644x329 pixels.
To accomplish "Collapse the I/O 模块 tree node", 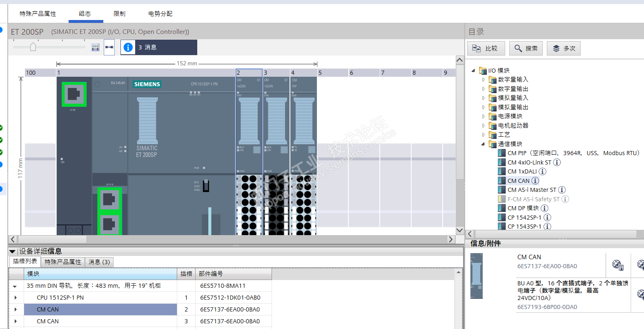I will click(x=473, y=71).
